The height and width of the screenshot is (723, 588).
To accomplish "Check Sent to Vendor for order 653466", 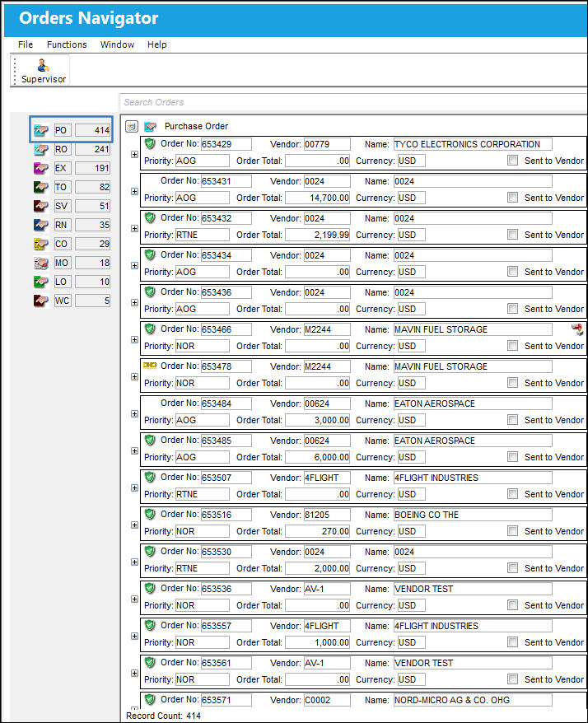I will 512,345.
